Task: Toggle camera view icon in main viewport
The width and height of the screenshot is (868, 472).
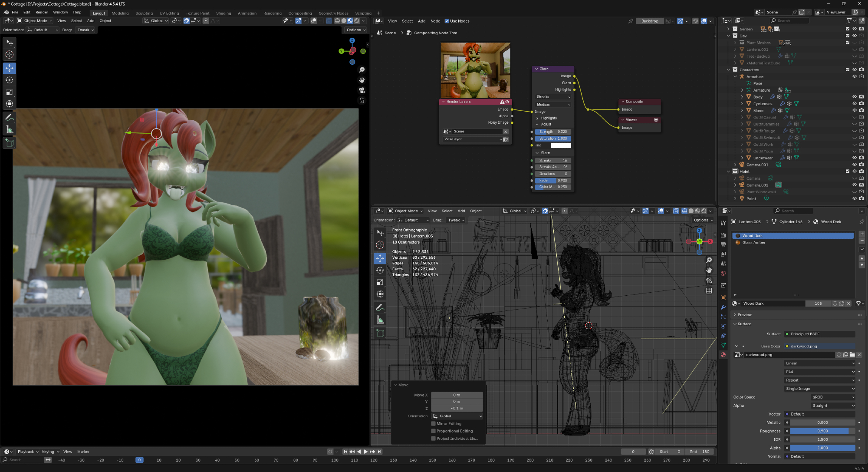Action: point(362,90)
